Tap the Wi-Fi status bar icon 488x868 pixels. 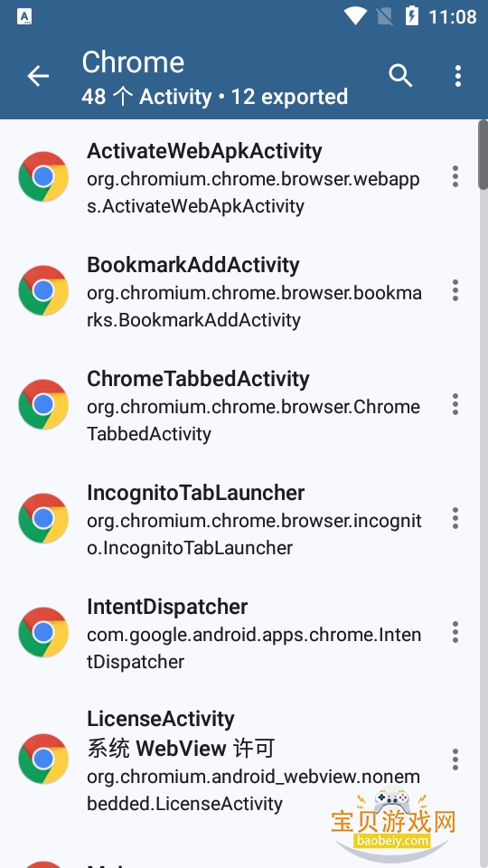click(354, 16)
